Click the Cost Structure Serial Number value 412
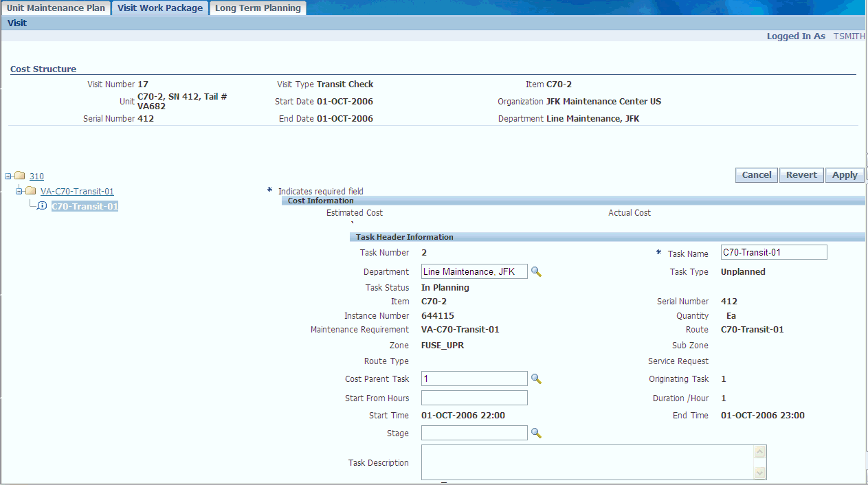868x485 pixels. 146,119
